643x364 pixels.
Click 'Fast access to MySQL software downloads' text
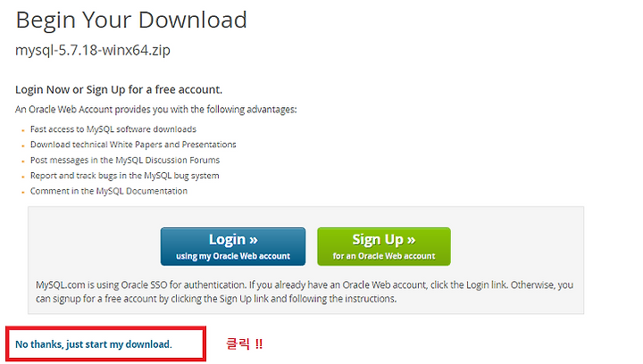[x=113, y=129]
